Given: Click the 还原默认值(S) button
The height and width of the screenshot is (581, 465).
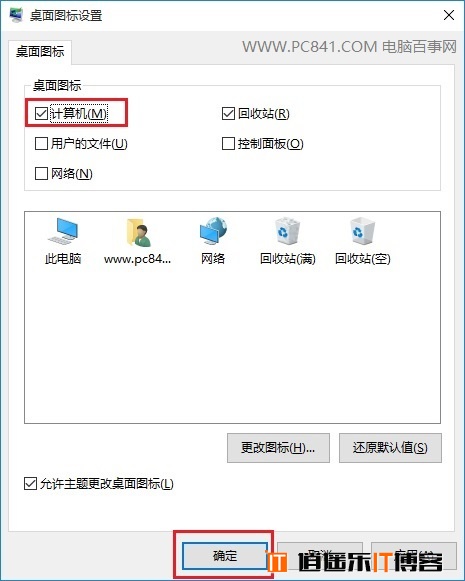Looking at the screenshot, I should click(x=390, y=448).
